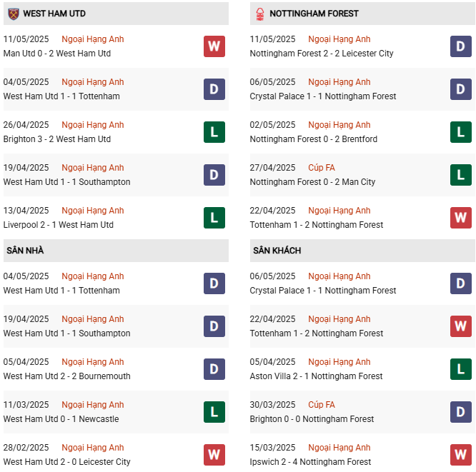
Task: Open the Cúp FA link dated 27/04/2025
Action: [x=322, y=168]
